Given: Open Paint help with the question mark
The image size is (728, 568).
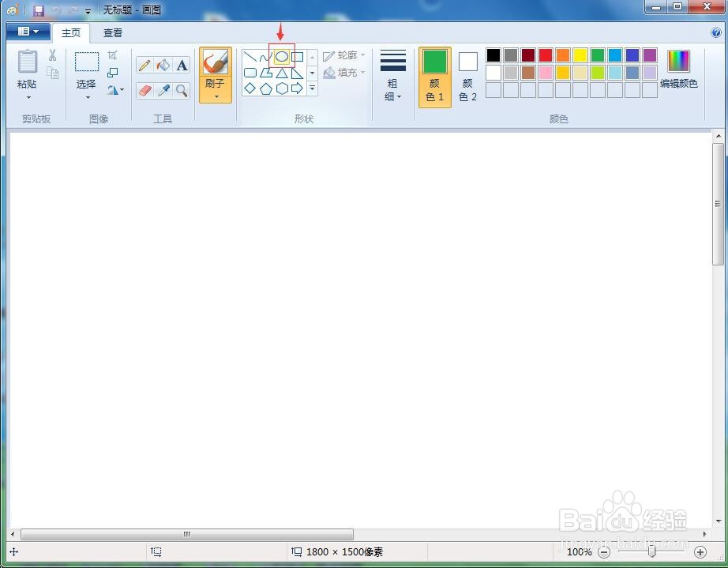Looking at the screenshot, I should coord(715,32).
